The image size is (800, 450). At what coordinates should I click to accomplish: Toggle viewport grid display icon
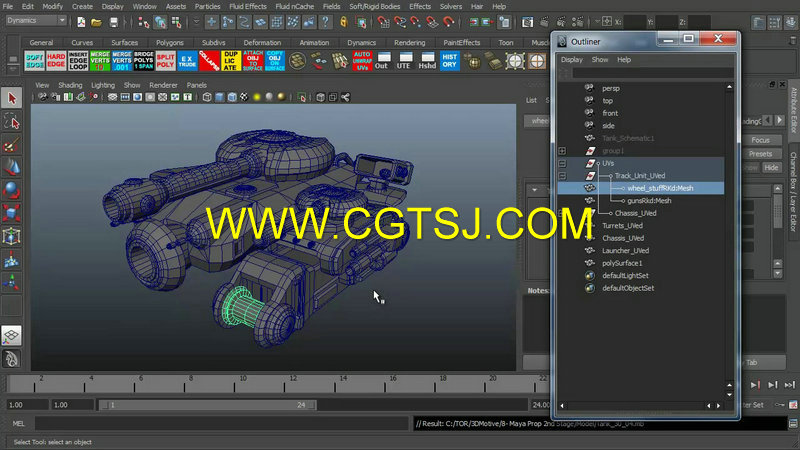(112, 97)
